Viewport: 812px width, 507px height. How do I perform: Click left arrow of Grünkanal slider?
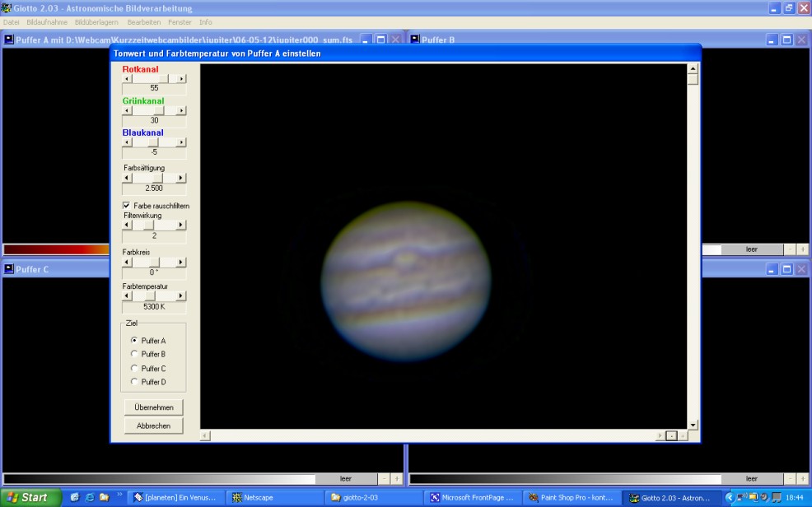click(x=127, y=110)
